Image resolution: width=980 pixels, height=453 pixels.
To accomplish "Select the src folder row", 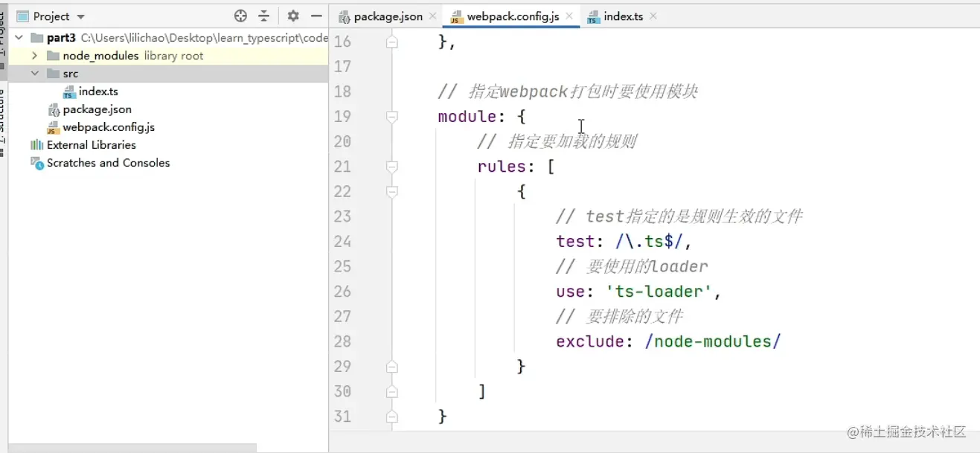I will (168, 74).
